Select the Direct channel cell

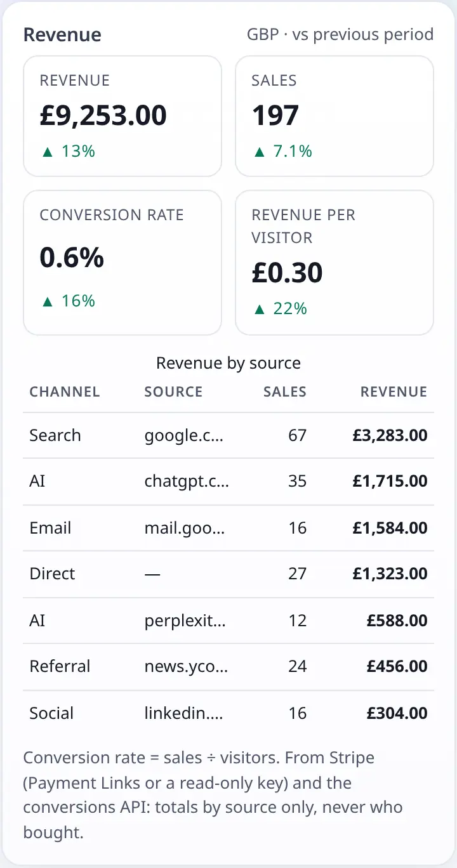pyautogui.click(x=52, y=574)
